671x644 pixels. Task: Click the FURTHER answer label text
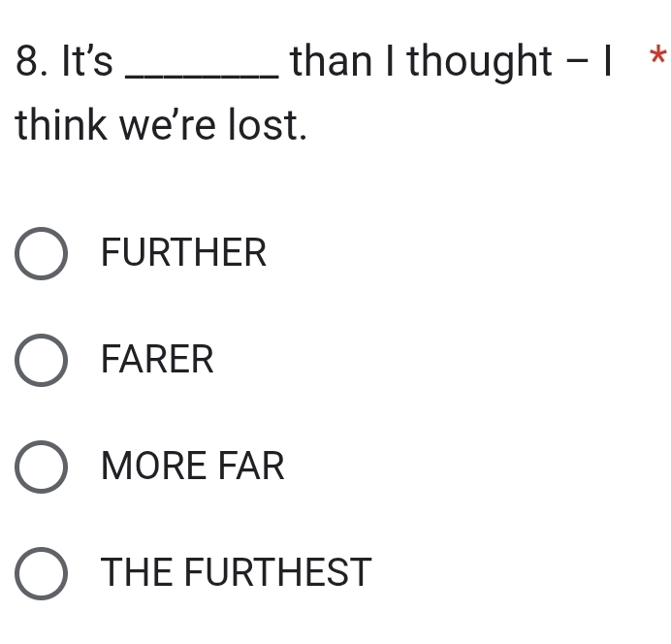[183, 254]
